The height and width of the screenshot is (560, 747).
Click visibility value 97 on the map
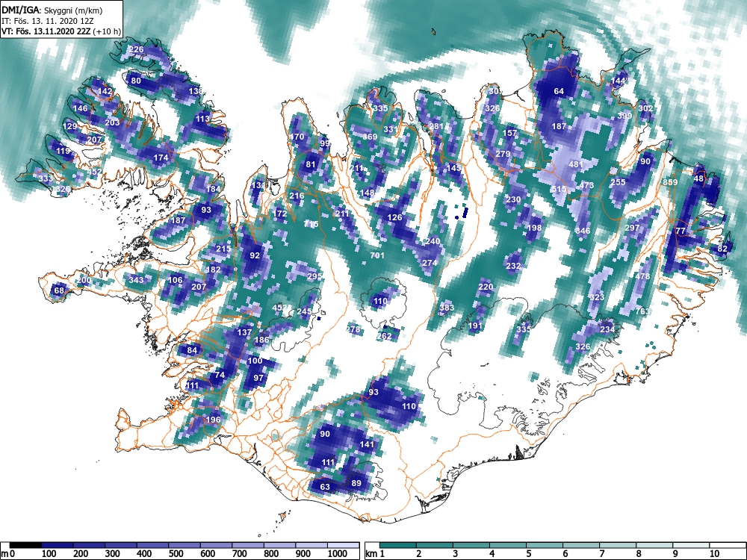click(258, 378)
